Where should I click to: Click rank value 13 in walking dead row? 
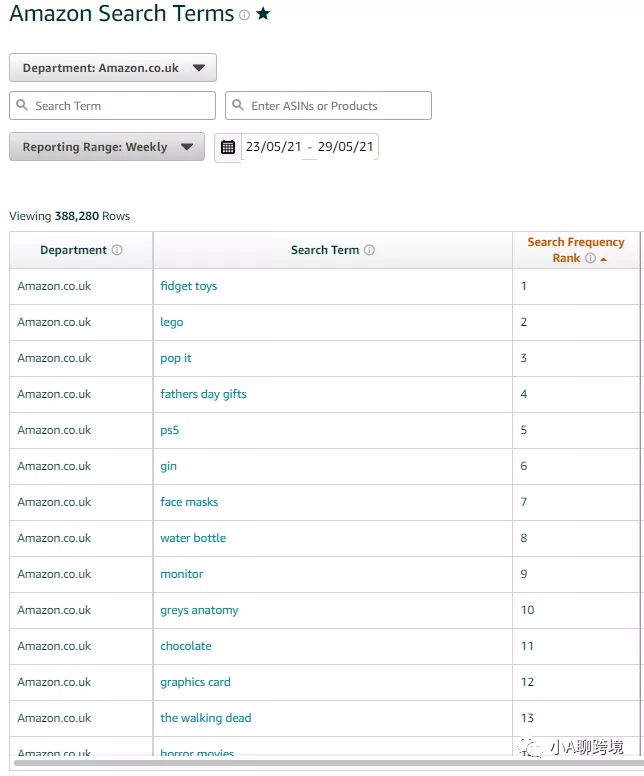(527, 718)
